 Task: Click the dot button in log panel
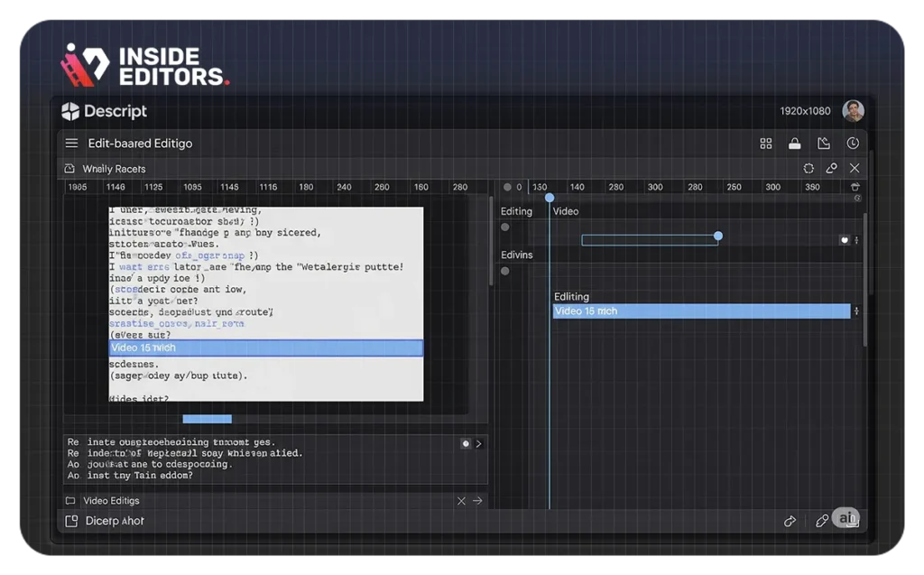coord(466,443)
